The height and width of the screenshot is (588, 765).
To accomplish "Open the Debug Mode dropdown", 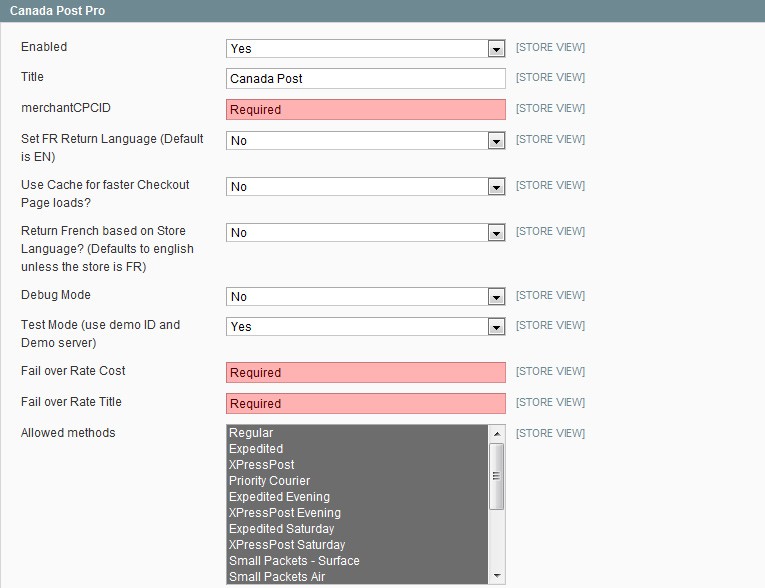I will click(365, 296).
